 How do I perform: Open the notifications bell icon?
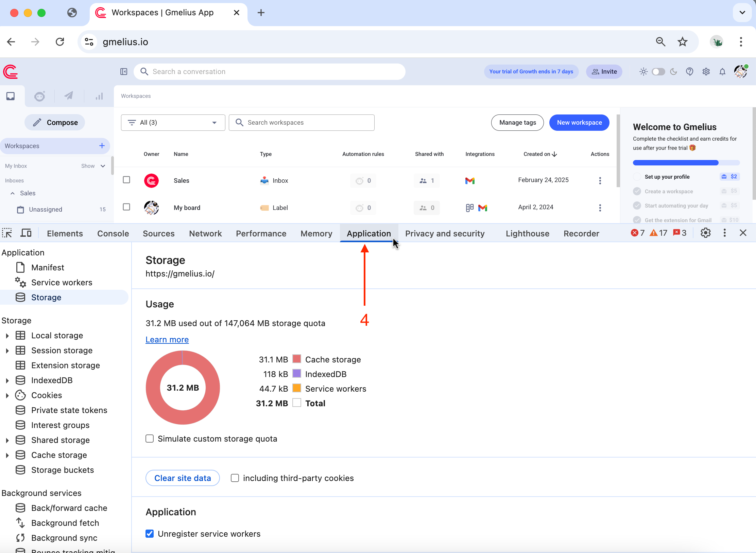coord(722,72)
